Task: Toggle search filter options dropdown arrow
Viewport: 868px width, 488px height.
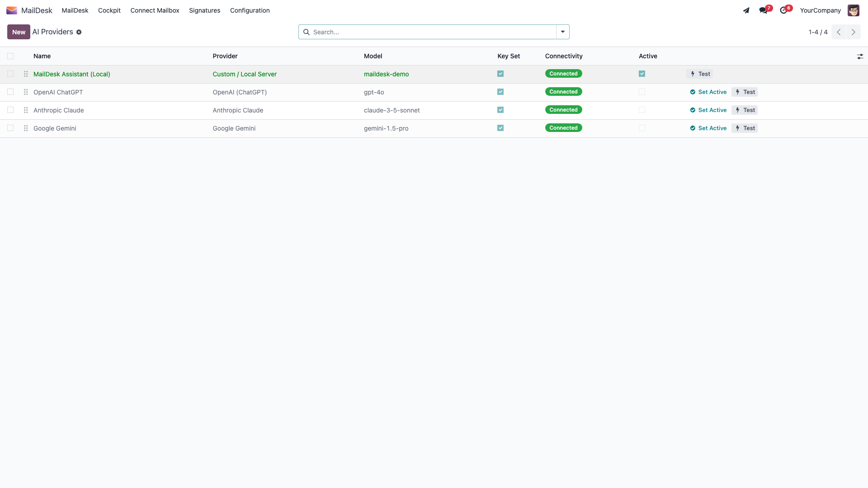Action: click(x=563, y=32)
